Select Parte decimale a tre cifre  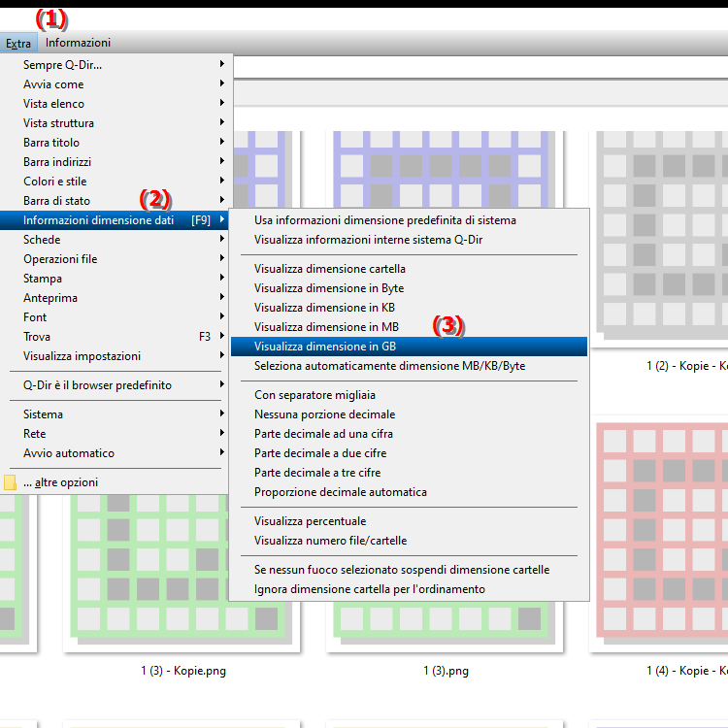[409, 473]
